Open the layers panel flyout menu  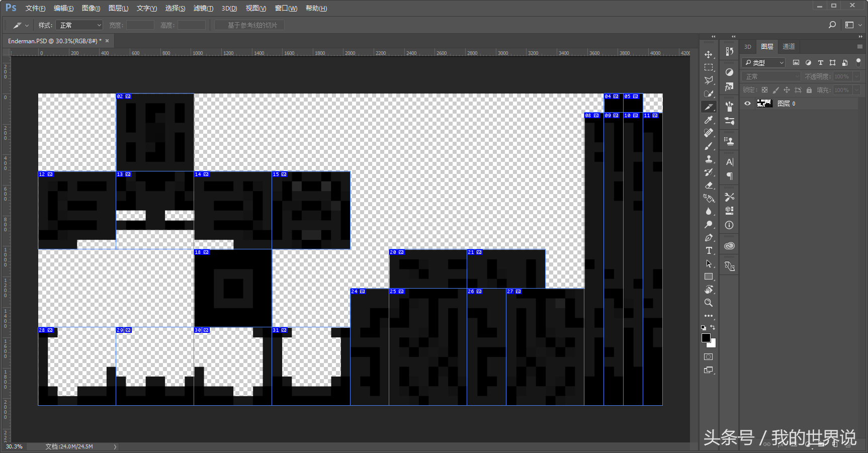point(859,47)
